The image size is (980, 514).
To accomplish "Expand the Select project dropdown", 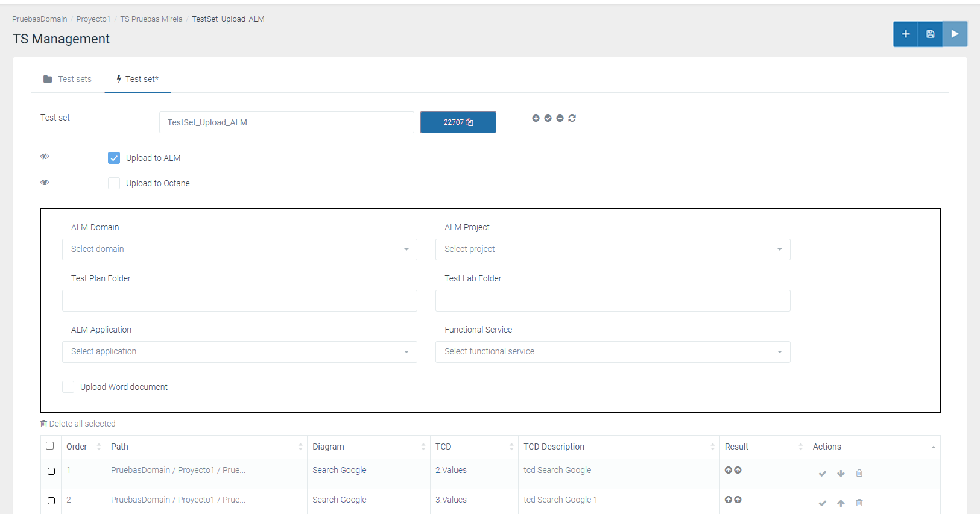I will [612, 249].
